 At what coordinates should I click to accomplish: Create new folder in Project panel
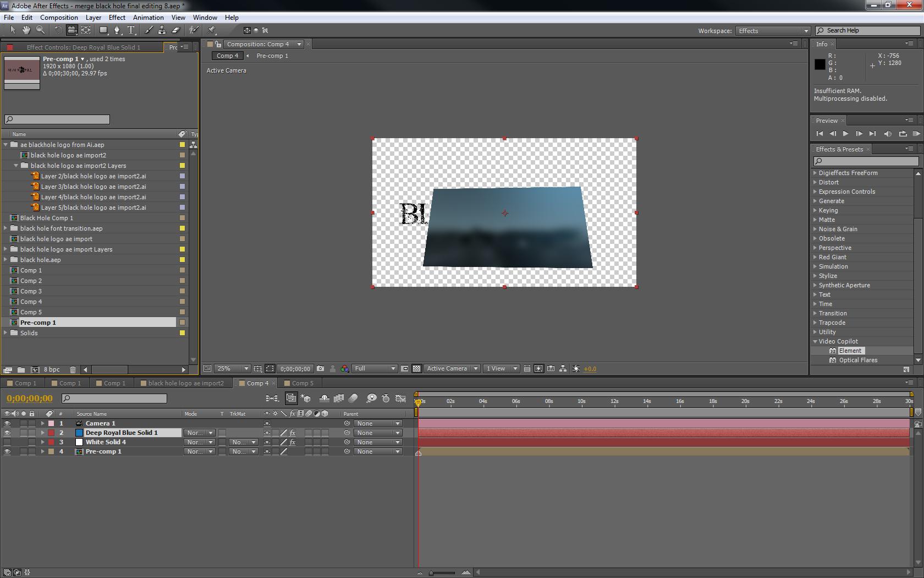pyautogui.click(x=21, y=370)
